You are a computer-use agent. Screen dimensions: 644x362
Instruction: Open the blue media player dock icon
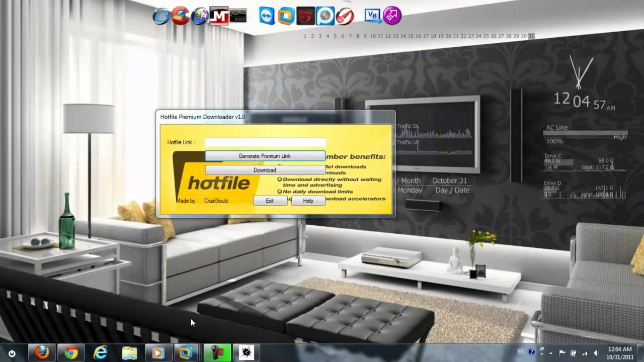[325, 16]
